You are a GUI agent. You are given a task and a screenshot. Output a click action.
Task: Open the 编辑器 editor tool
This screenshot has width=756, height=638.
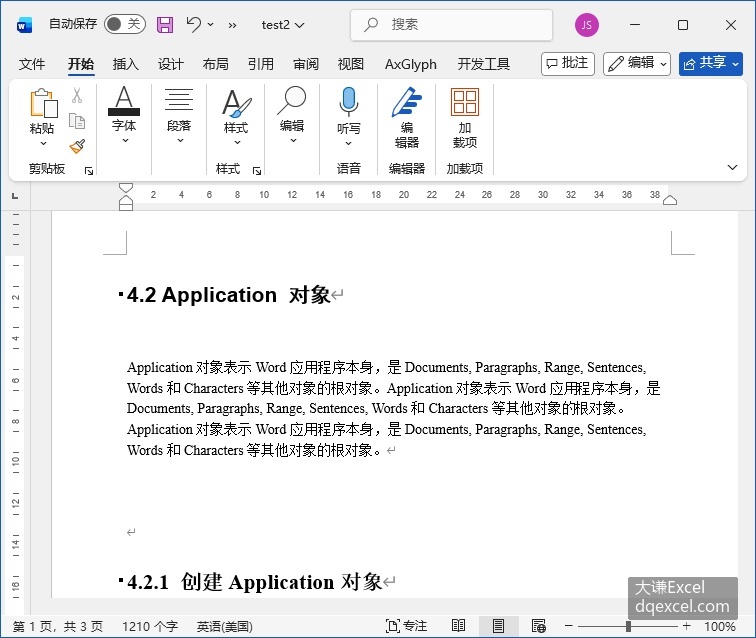407,118
